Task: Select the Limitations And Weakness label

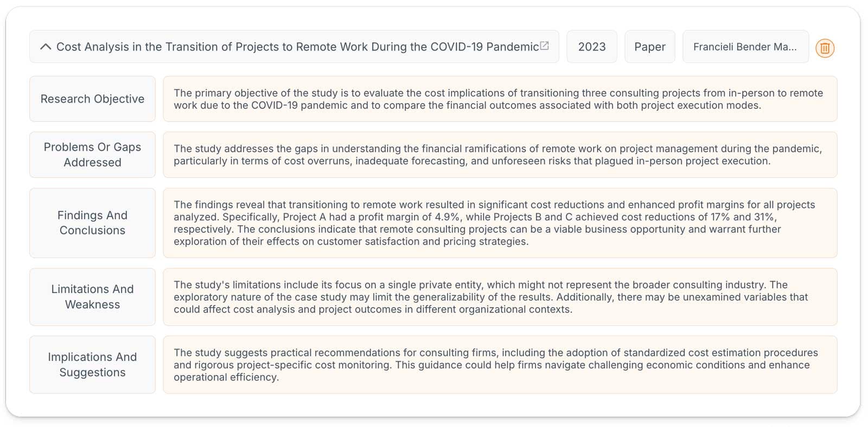Action: [92, 297]
